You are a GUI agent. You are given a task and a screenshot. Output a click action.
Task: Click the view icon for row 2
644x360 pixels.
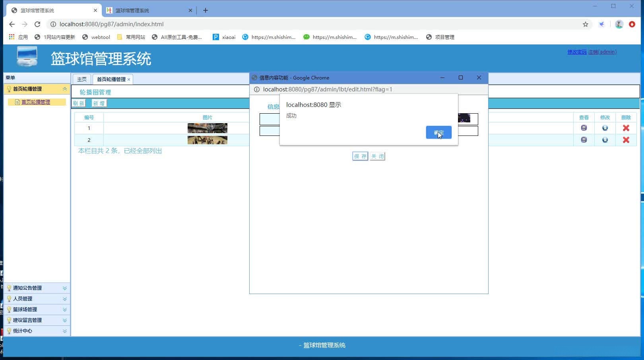pyautogui.click(x=584, y=140)
